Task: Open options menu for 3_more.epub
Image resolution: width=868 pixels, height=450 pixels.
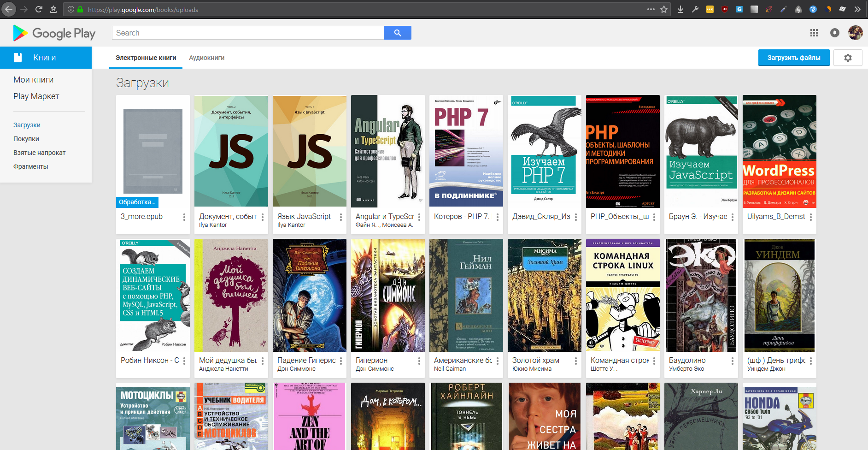Action: pyautogui.click(x=184, y=217)
